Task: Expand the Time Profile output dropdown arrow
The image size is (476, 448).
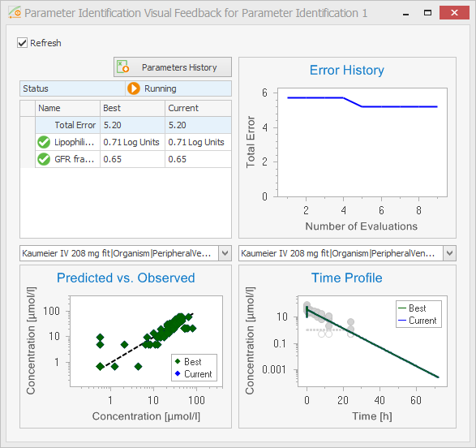Action: [449, 253]
